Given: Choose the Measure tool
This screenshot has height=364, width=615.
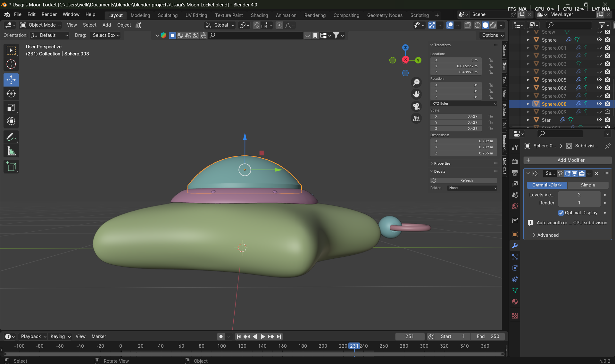Looking at the screenshot, I should click(x=11, y=151).
